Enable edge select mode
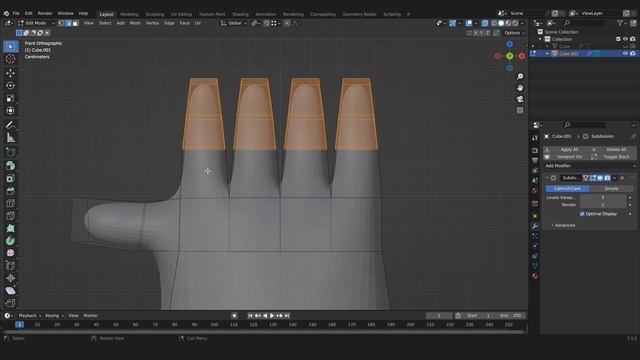 tap(68, 23)
